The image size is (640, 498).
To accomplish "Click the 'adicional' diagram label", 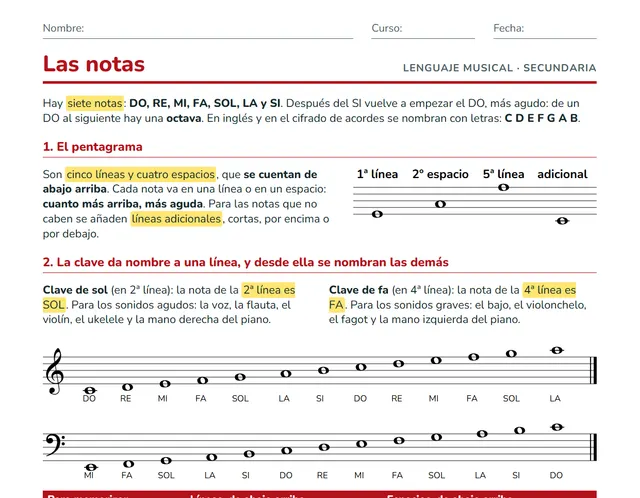I will [562, 174].
